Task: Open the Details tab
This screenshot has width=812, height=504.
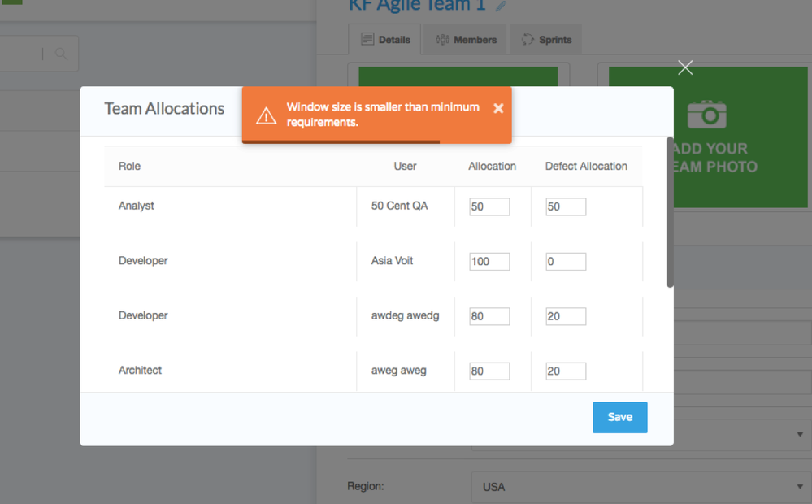Action: click(x=385, y=39)
